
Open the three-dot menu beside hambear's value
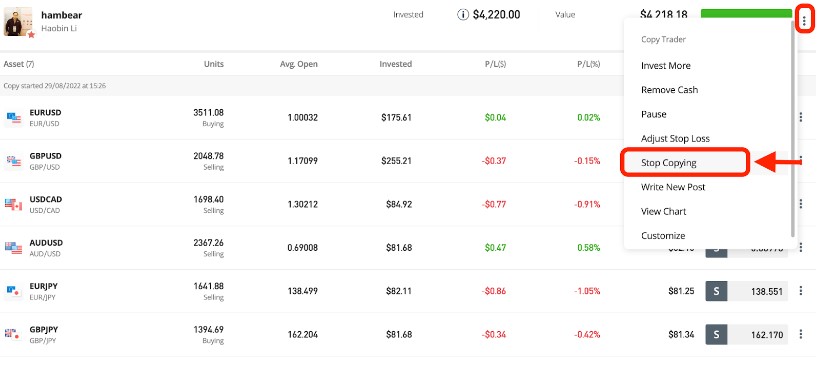[804, 21]
